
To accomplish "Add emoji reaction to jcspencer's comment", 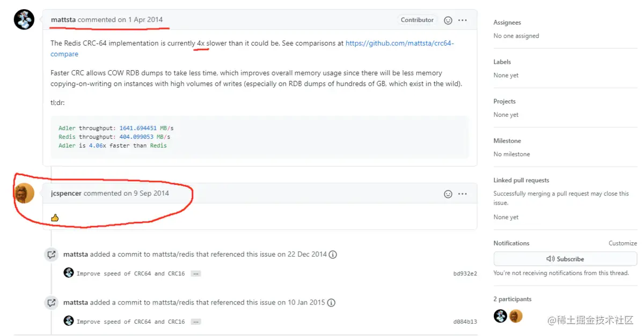I will (448, 194).
